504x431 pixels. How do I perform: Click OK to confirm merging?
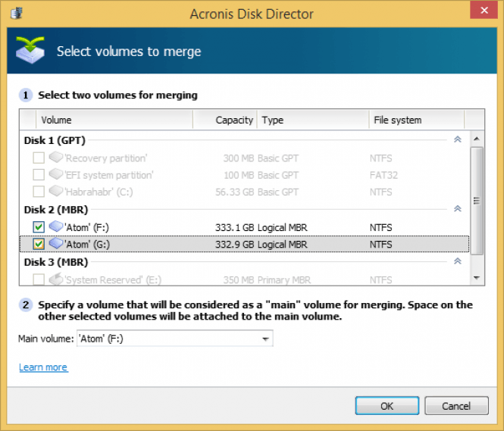pos(387,406)
